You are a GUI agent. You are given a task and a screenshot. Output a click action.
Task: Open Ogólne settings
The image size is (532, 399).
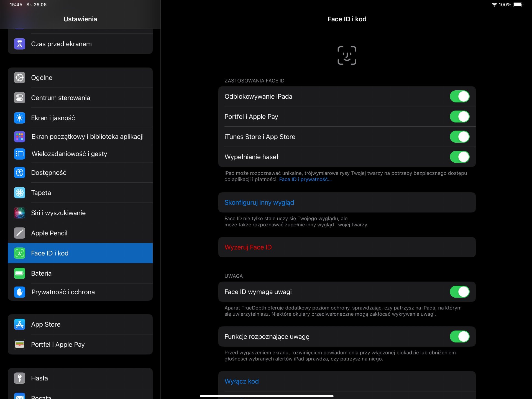pyautogui.click(x=80, y=78)
